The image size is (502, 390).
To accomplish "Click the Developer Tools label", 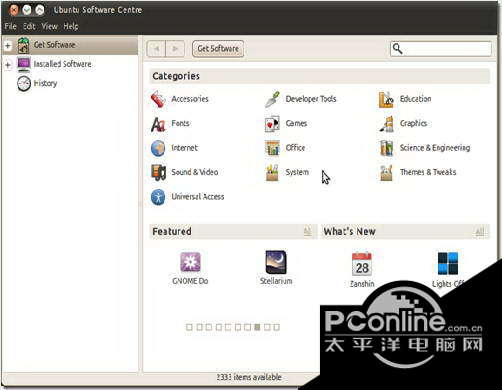I will tap(311, 99).
